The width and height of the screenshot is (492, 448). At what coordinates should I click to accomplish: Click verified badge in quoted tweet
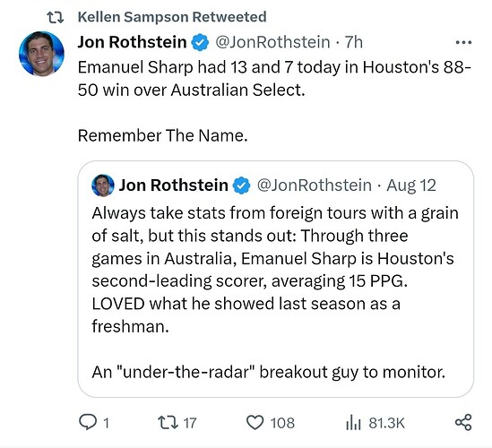point(241,185)
